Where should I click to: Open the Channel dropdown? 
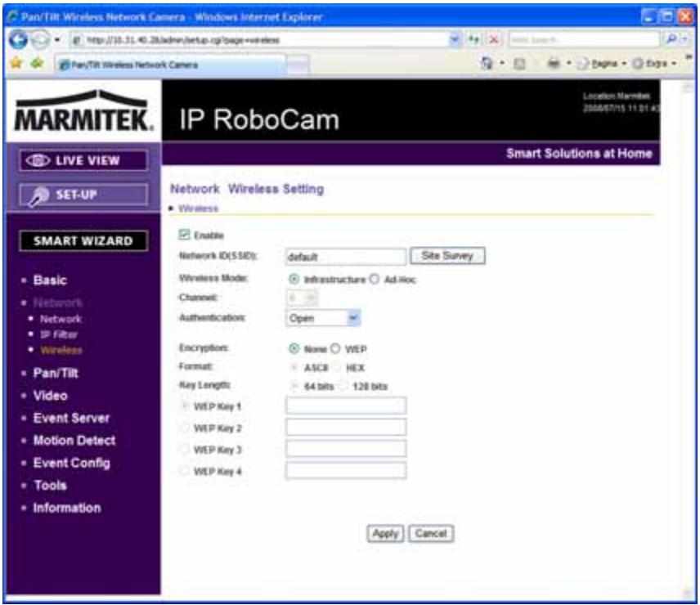302,298
